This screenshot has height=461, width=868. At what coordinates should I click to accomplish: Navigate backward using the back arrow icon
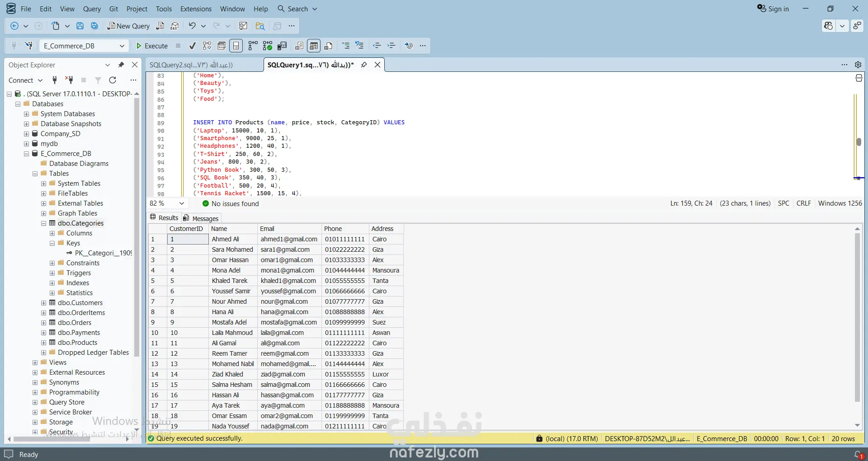14,26
